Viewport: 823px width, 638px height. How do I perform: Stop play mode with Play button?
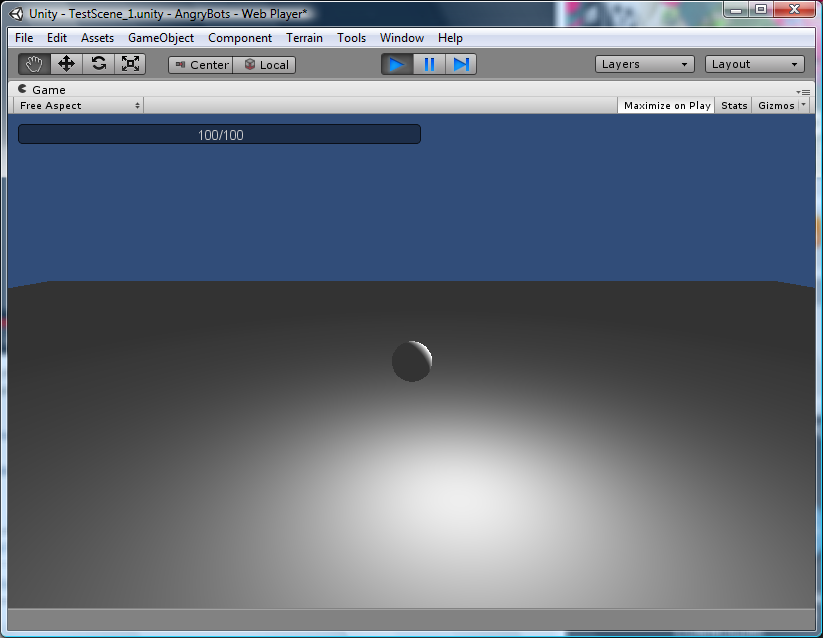(397, 65)
